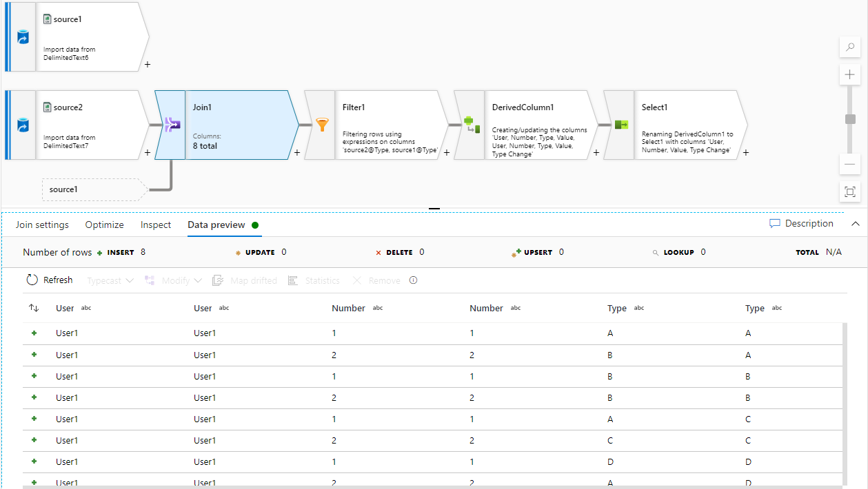The width and height of the screenshot is (868, 489).
Task: Click the UPSERT count label
Action: click(538, 252)
